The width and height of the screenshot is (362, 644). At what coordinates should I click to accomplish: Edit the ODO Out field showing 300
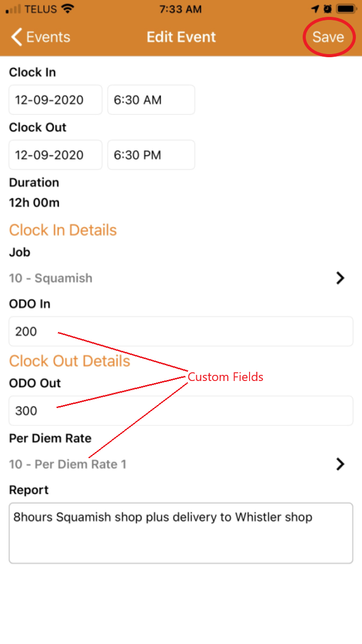point(181,410)
